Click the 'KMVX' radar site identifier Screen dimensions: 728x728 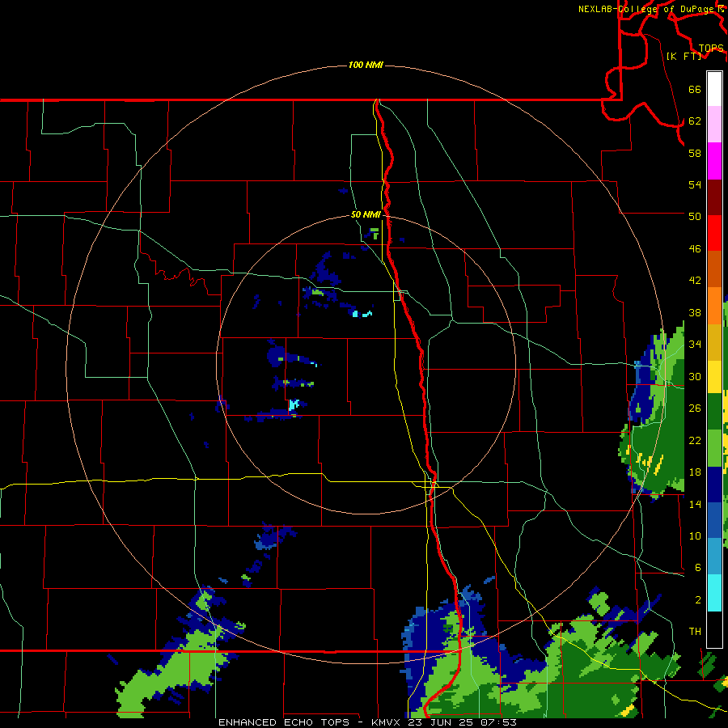pos(387,722)
